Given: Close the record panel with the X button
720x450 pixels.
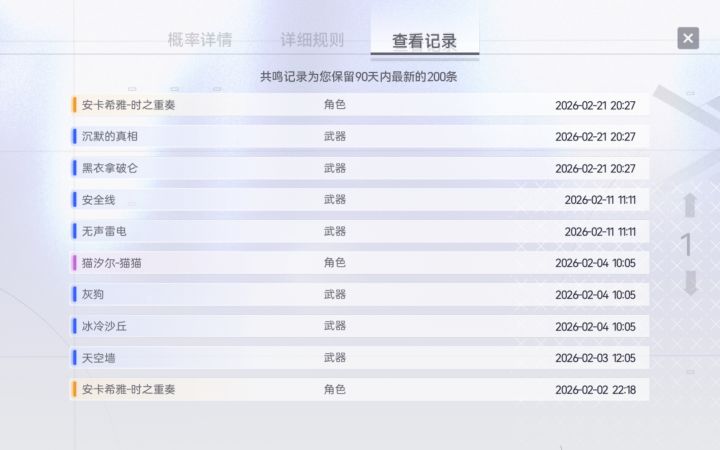Looking at the screenshot, I should [688, 38].
